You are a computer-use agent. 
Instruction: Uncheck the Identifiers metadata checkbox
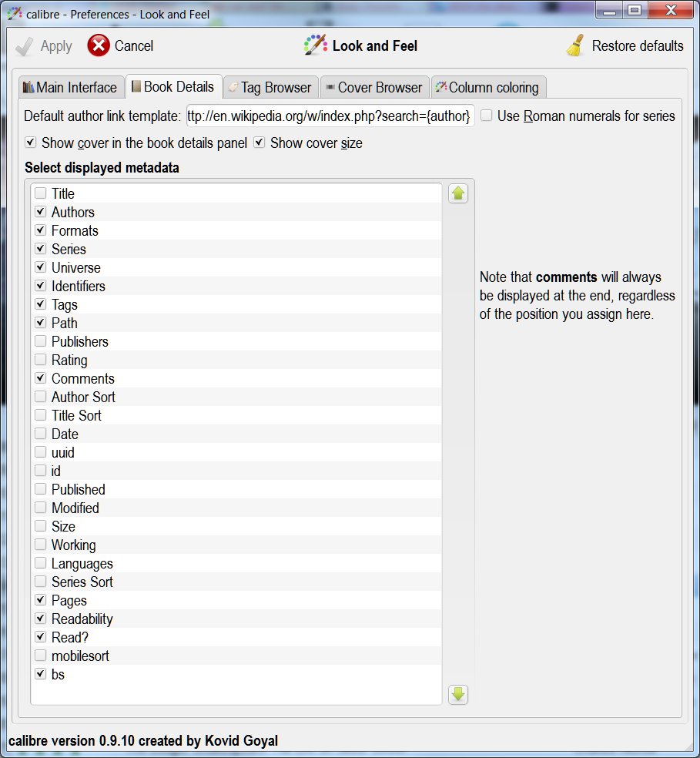41,286
